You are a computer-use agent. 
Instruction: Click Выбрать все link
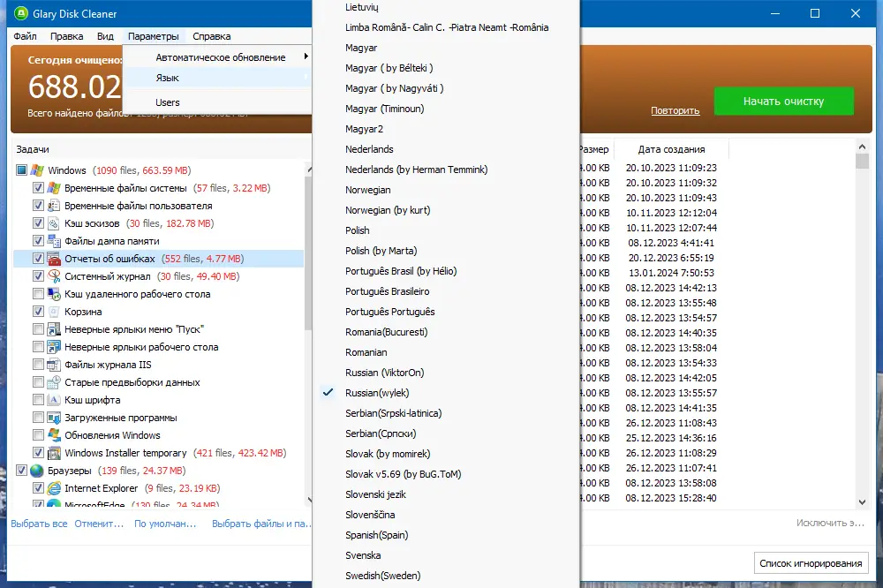click(x=39, y=524)
